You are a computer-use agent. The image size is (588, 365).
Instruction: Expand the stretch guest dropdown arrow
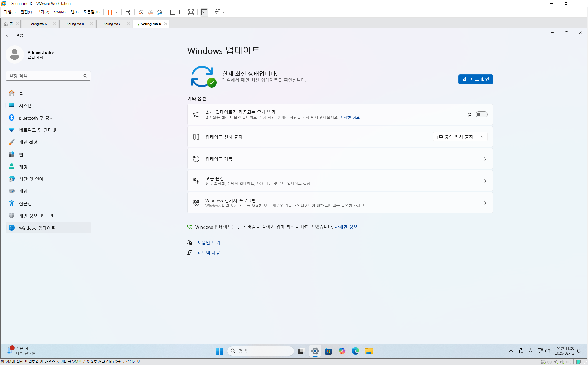pyautogui.click(x=224, y=12)
